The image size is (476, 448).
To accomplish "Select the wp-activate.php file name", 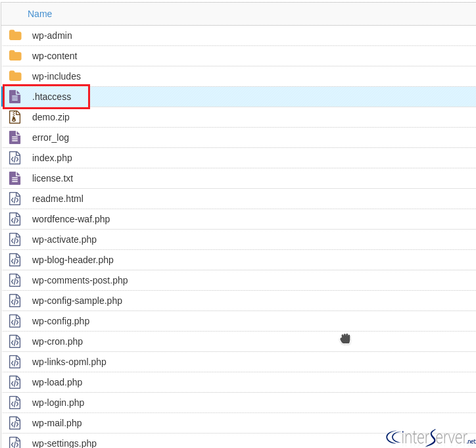I will 64,239.
